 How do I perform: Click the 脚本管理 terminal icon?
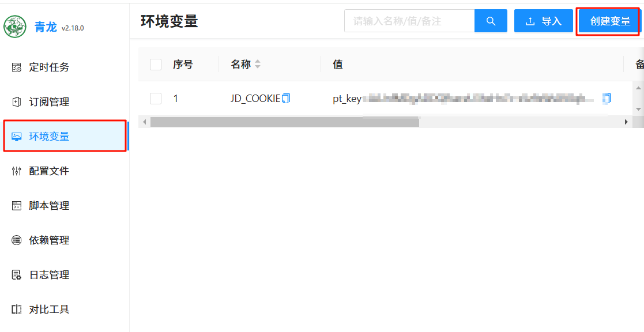point(16,206)
